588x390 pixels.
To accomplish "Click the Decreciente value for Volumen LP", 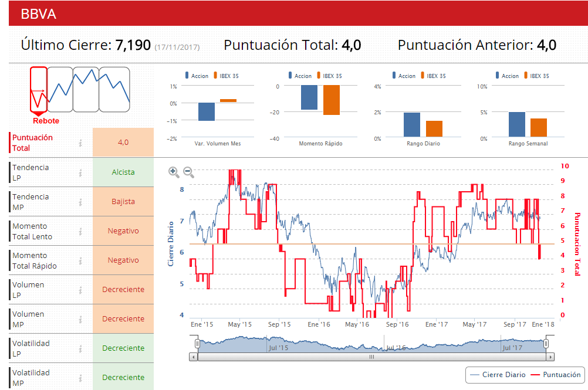I will coord(123,289).
